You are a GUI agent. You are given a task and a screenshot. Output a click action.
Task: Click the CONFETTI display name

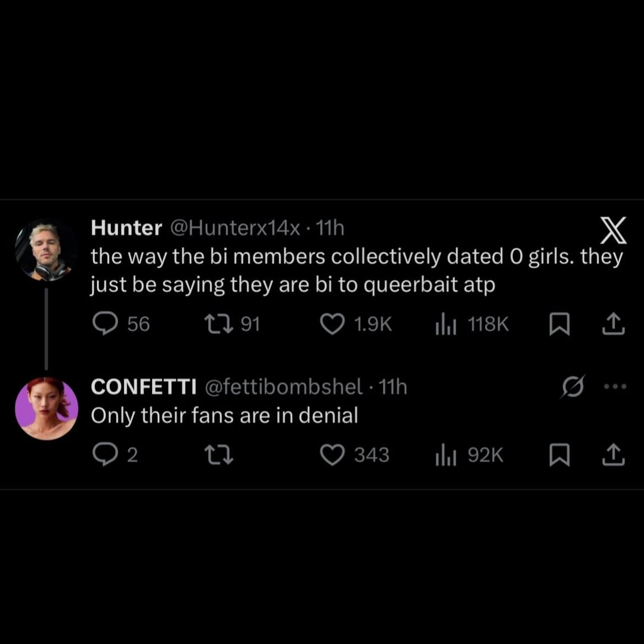[144, 388]
